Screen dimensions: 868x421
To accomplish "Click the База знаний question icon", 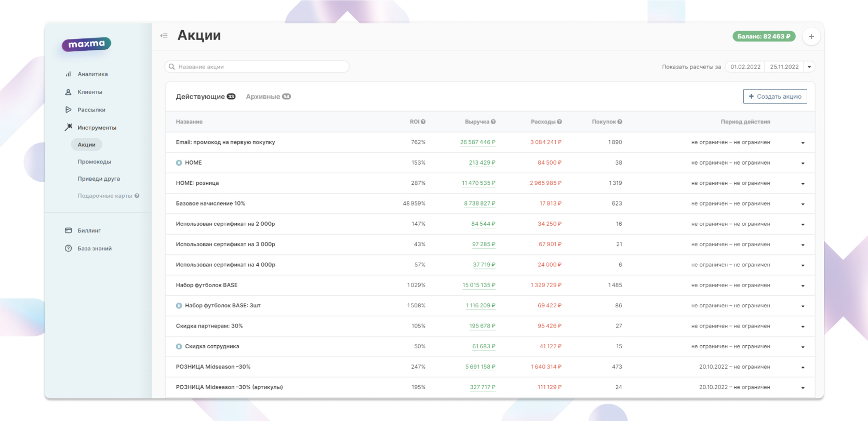I will tap(68, 248).
